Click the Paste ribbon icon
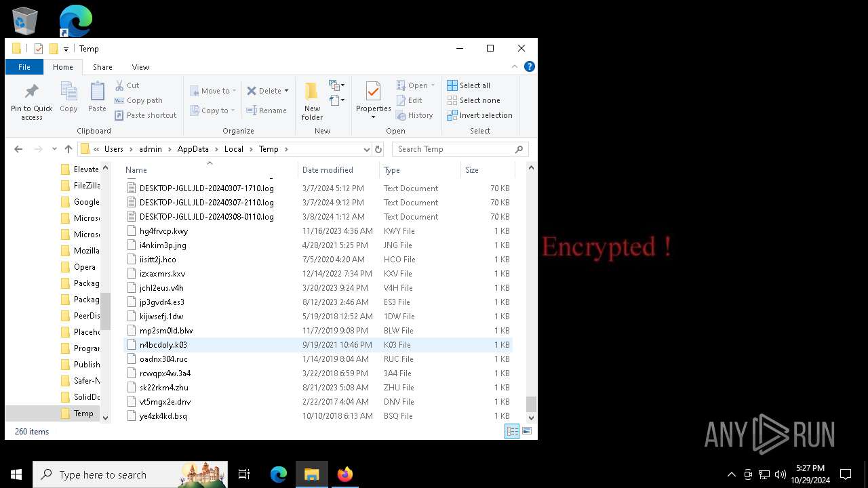The width and height of the screenshot is (868, 488). click(x=97, y=97)
